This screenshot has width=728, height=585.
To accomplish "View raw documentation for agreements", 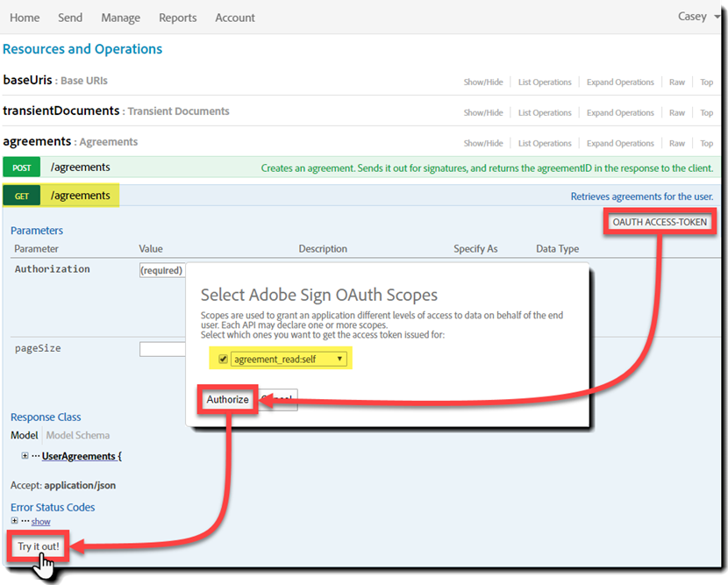I will [676, 143].
